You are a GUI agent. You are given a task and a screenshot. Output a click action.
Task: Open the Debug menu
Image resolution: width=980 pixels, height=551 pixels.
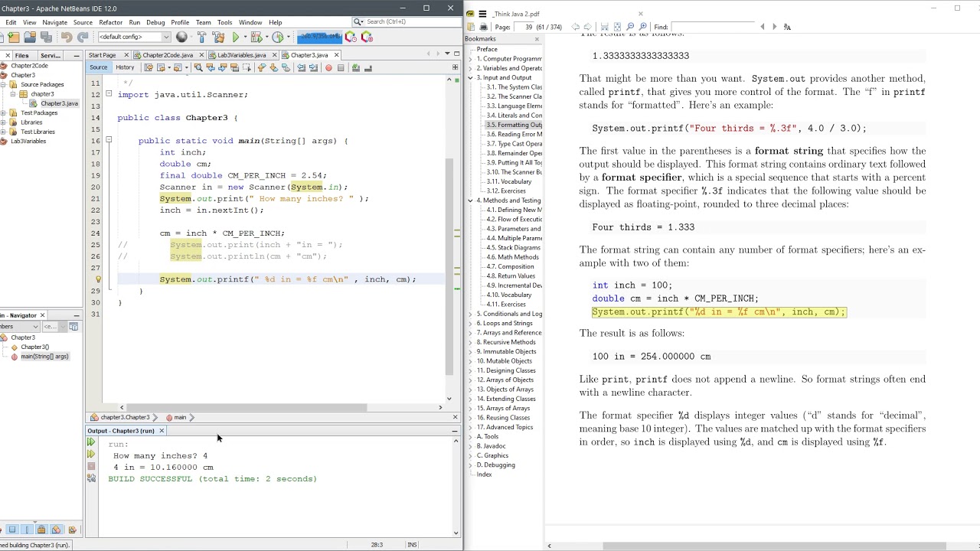pos(155,22)
